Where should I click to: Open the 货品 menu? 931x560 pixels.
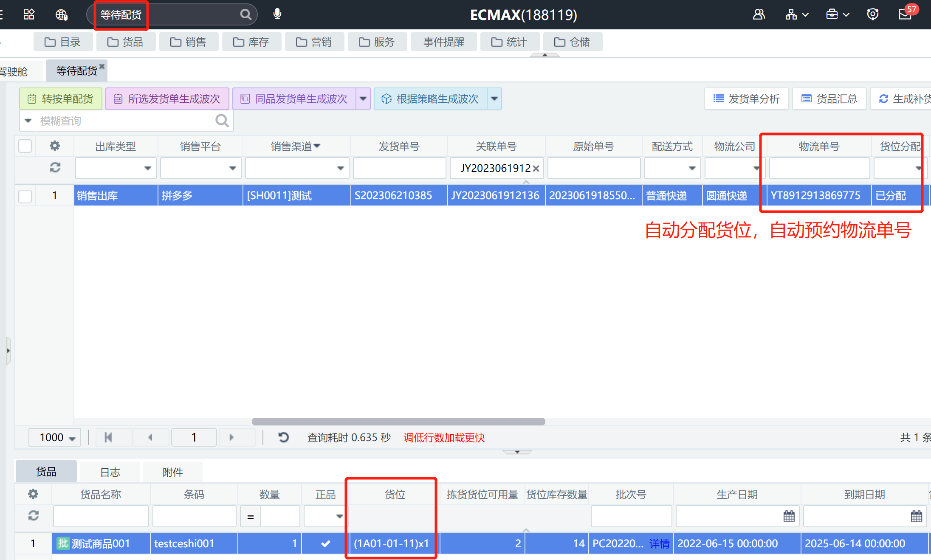click(126, 42)
